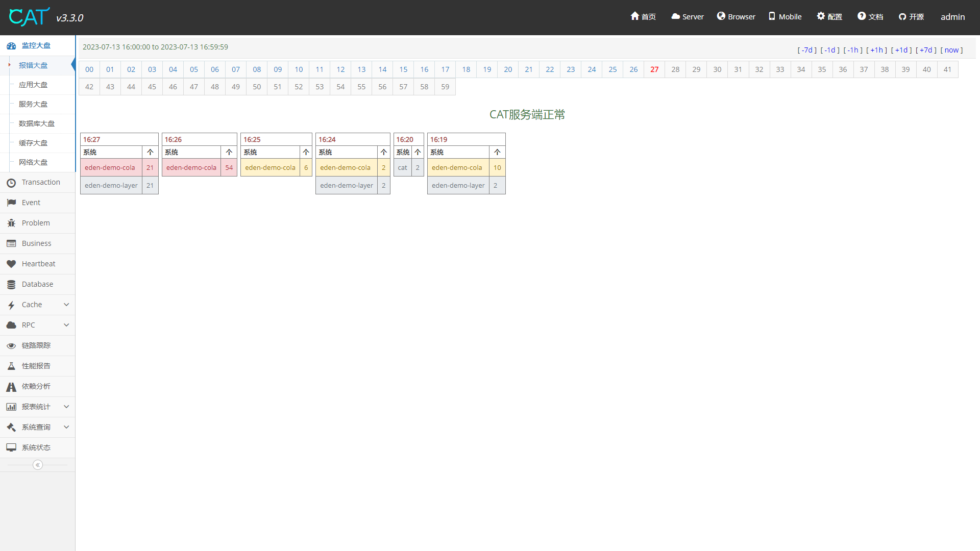Open the 配置 gear icon in header
The image size is (980, 551).
point(821,16)
